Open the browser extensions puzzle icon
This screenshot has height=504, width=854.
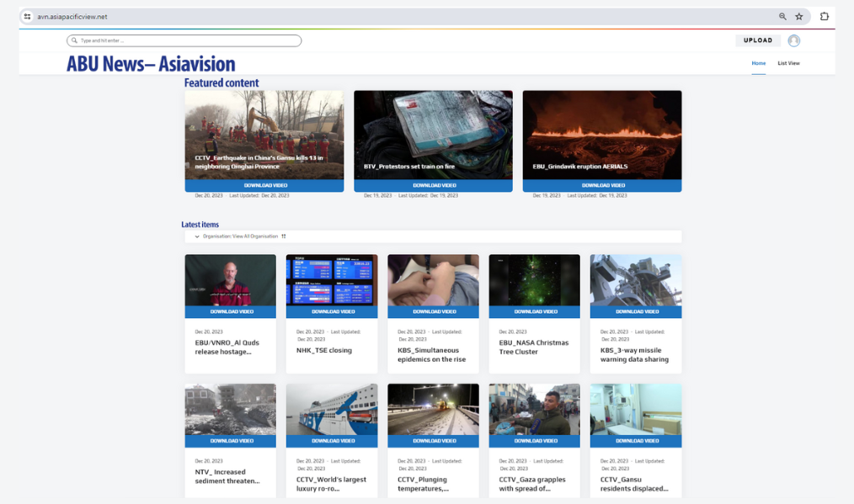[x=825, y=16]
